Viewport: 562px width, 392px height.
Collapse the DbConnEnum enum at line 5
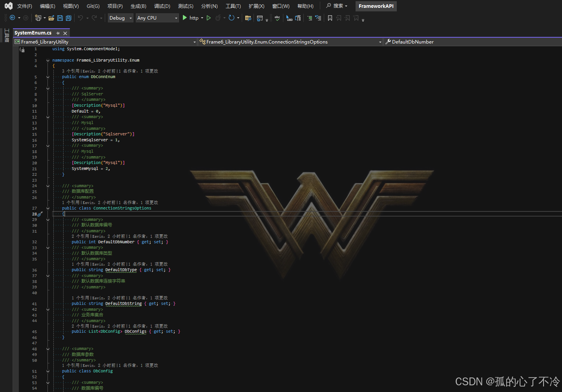tap(48, 77)
